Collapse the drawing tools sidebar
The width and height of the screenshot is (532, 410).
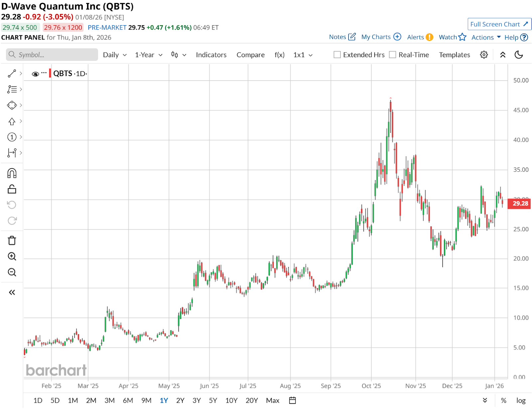point(12,292)
